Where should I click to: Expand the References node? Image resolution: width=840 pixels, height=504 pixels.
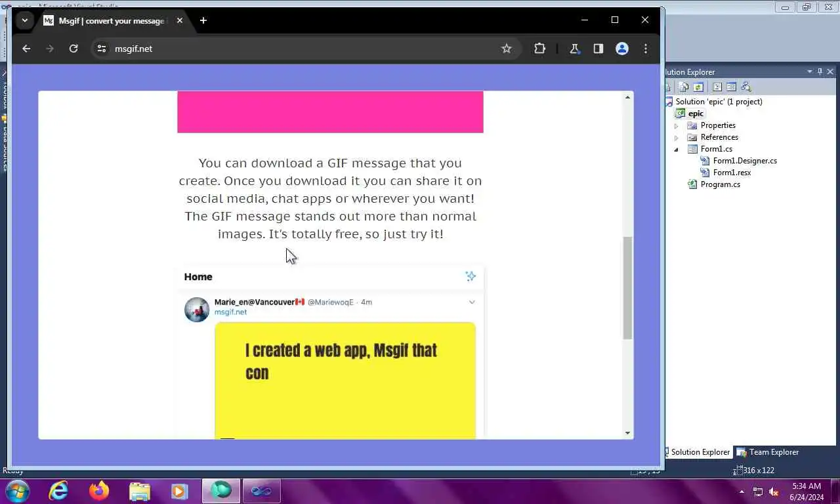tap(677, 137)
